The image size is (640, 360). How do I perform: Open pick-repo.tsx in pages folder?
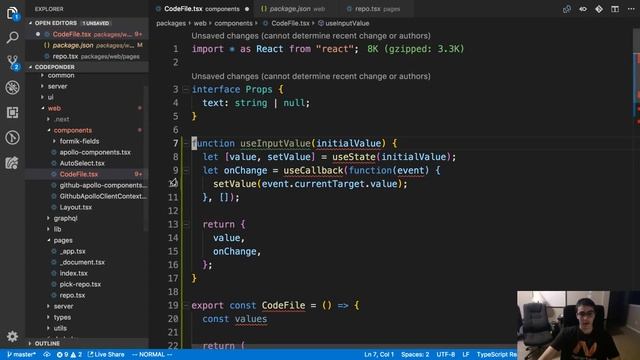tap(80, 284)
